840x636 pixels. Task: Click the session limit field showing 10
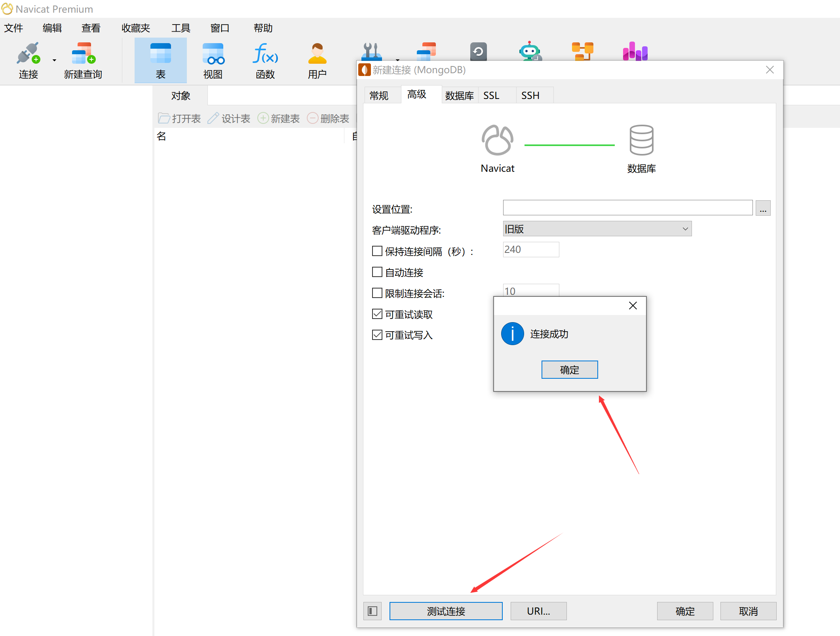tap(531, 290)
